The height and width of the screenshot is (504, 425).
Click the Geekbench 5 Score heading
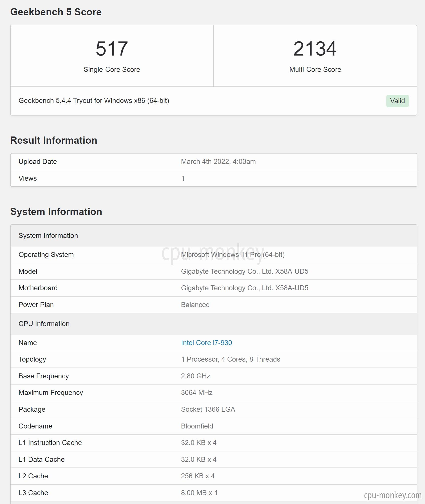(56, 12)
